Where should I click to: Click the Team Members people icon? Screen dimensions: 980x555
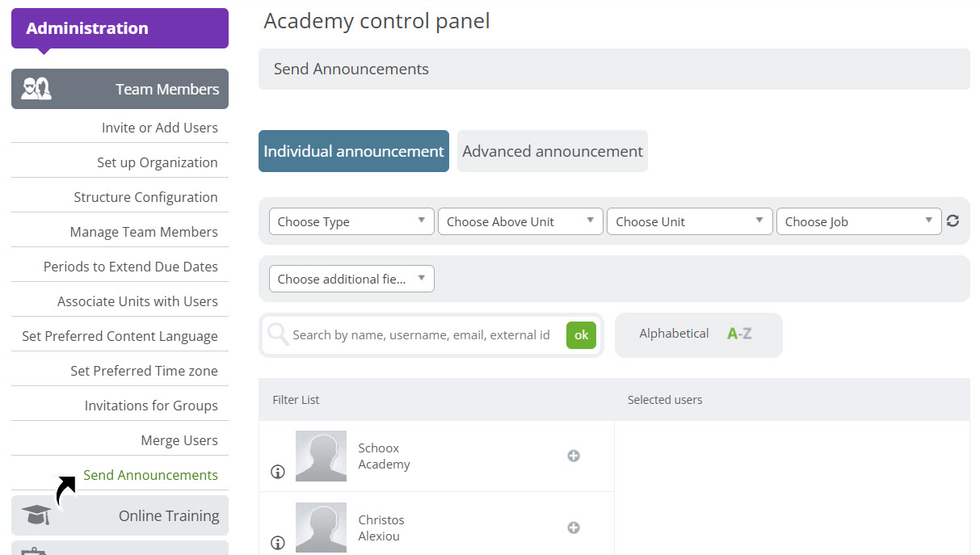36,89
